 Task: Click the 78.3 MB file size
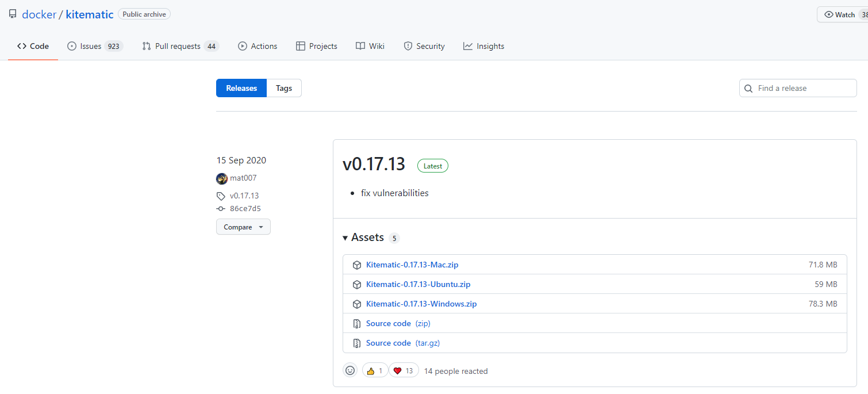click(x=823, y=304)
